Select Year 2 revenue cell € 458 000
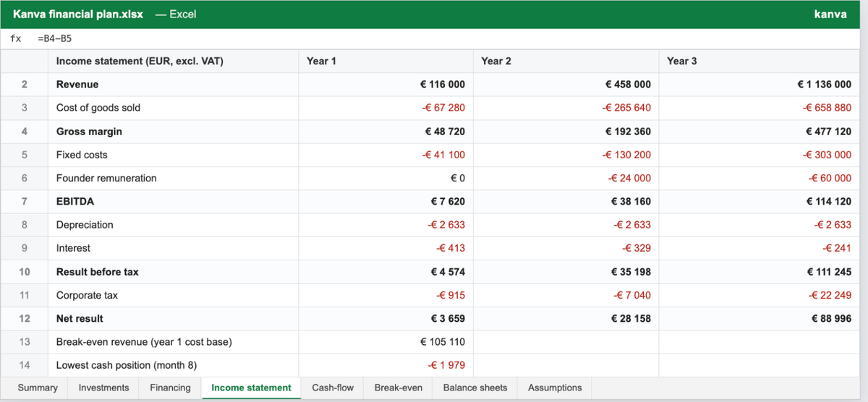This screenshot has width=868, height=402. [565, 85]
